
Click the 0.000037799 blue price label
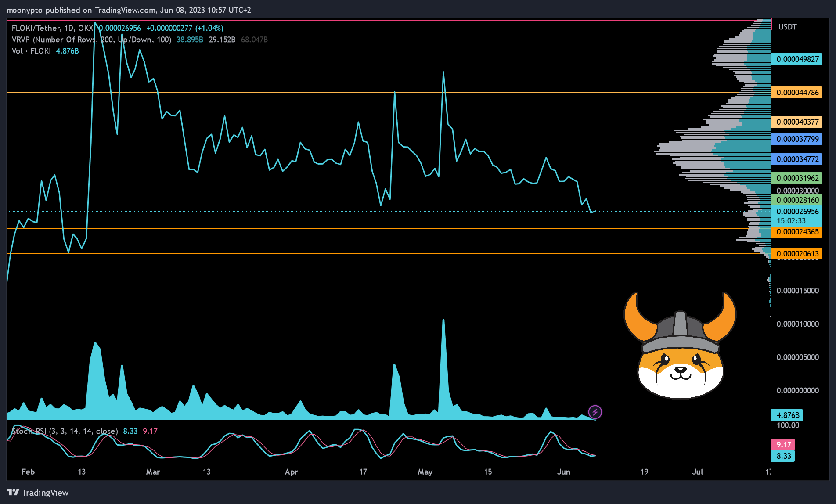(797, 139)
